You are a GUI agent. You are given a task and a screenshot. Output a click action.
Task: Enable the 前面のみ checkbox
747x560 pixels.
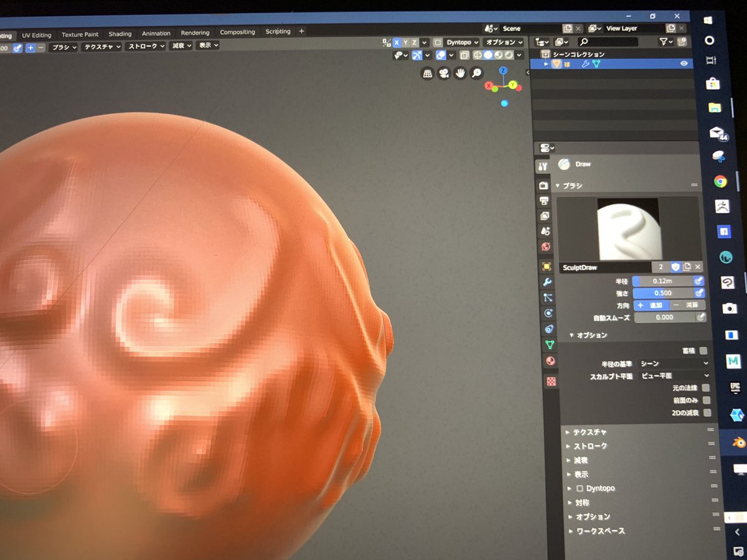coord(707,400)
